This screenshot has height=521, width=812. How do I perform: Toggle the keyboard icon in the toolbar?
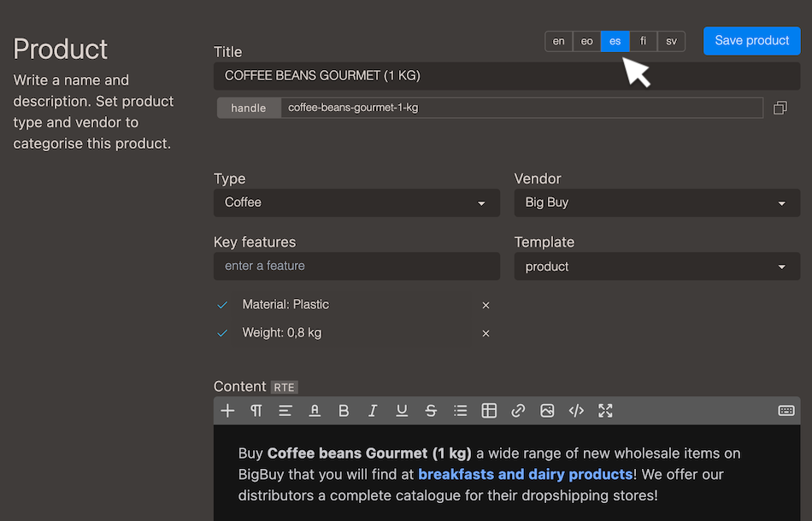point(786,411)
